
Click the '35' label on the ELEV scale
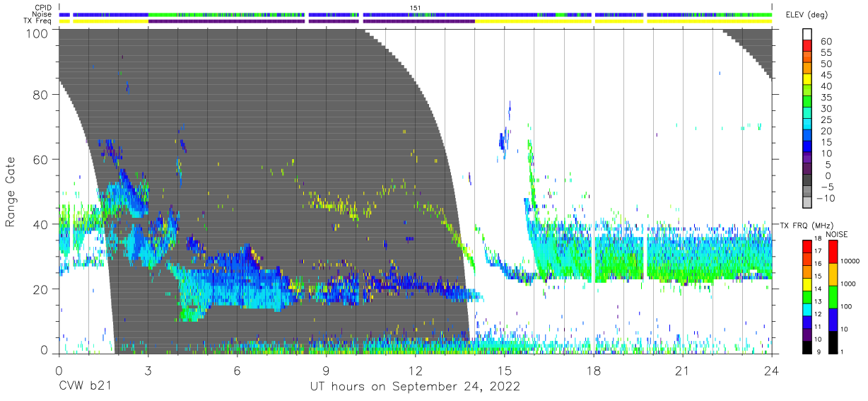point(826,98)
